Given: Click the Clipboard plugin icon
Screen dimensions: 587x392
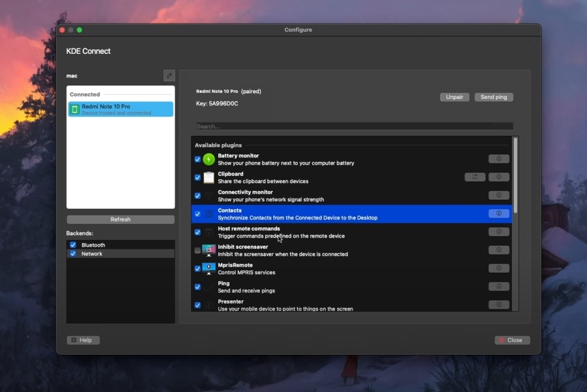Looking at the screenshot, I should coord(208,177).
